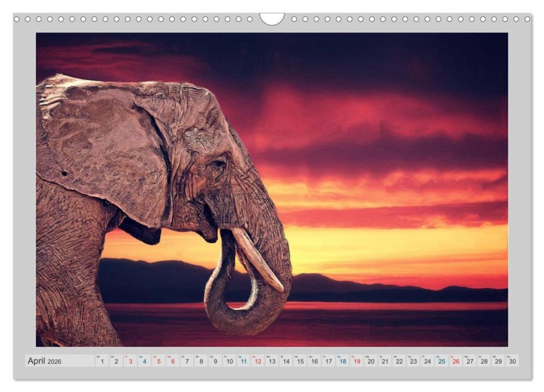The height and width of the screenshot is (392, 544).
Task: Select April 19 red date
Action: pyautogui.click(x=357, y=361)
